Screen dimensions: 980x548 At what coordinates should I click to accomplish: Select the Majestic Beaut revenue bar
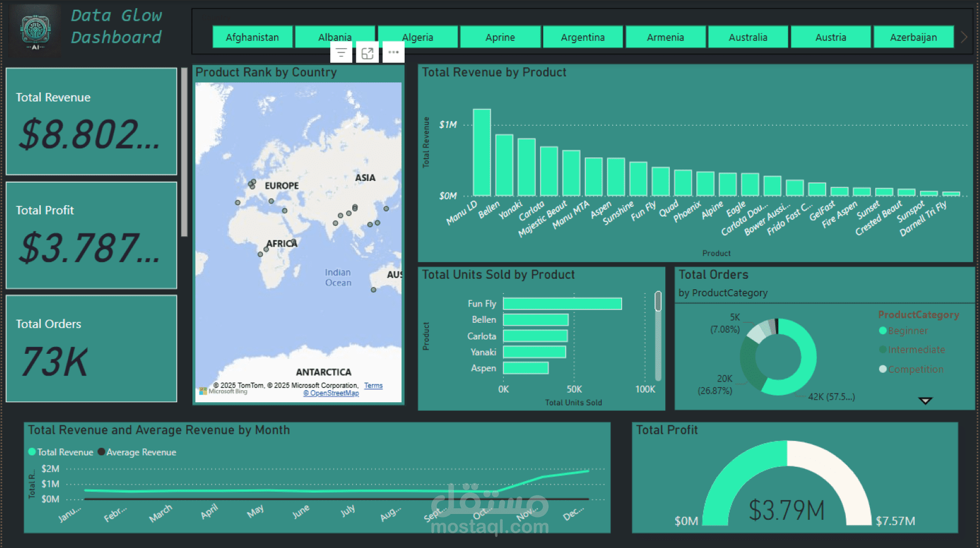571,173
